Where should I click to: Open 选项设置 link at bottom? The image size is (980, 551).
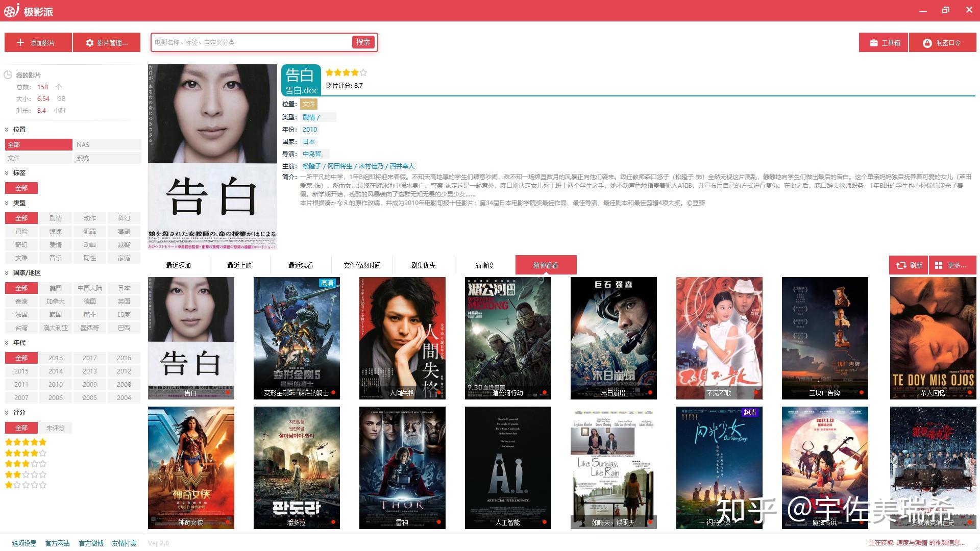point(24,543)
